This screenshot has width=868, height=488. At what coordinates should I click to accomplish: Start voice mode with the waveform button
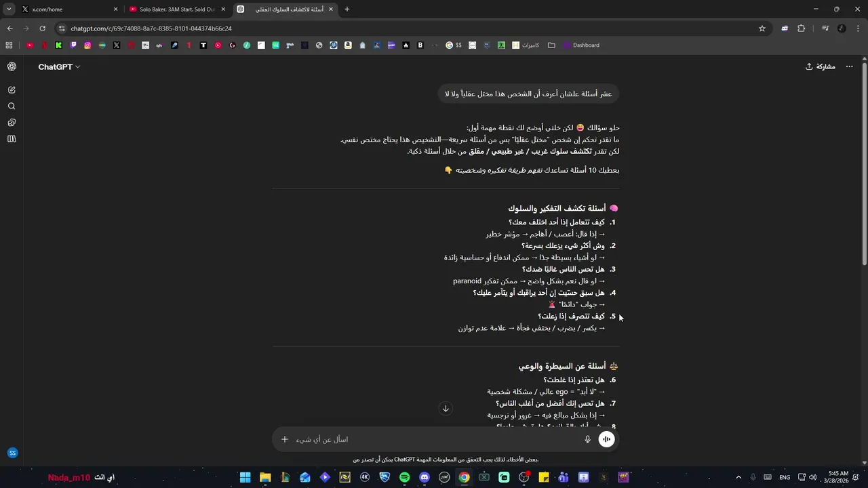tap(606, 439)
